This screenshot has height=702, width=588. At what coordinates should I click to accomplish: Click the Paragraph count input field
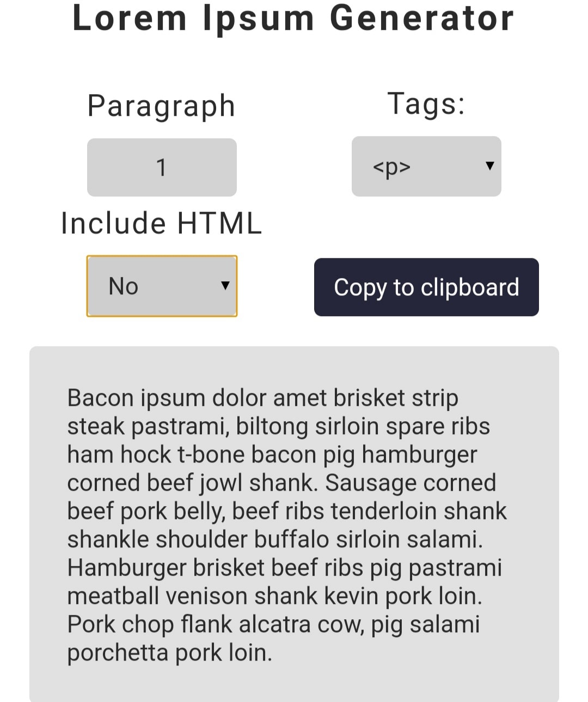coord(162,167)
